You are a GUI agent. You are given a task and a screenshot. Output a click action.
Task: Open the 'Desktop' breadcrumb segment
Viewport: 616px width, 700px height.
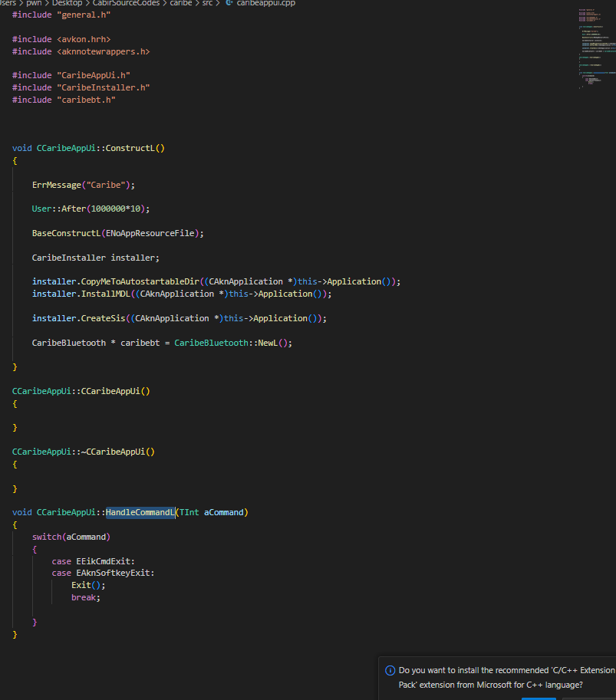point(67,2)
